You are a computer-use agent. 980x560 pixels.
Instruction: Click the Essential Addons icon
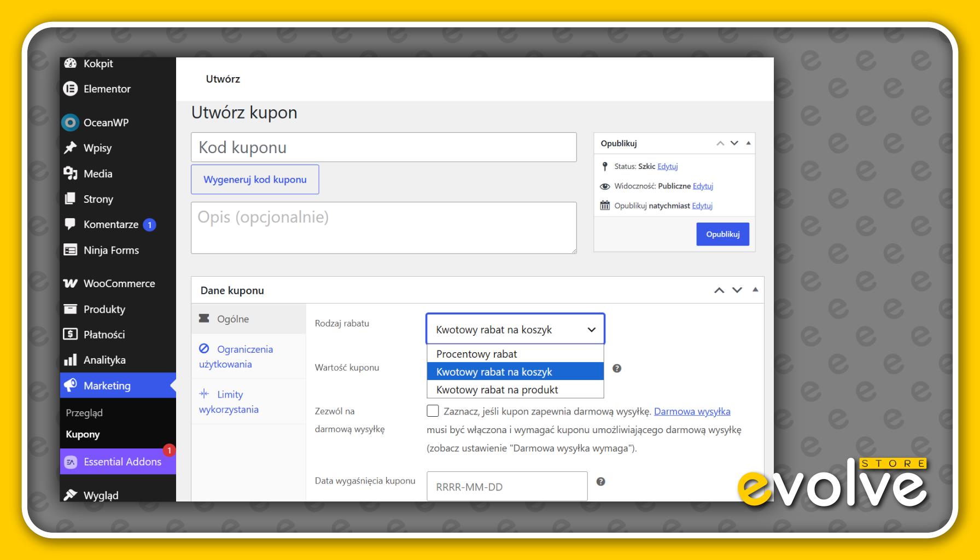click(x=71, y=462)
